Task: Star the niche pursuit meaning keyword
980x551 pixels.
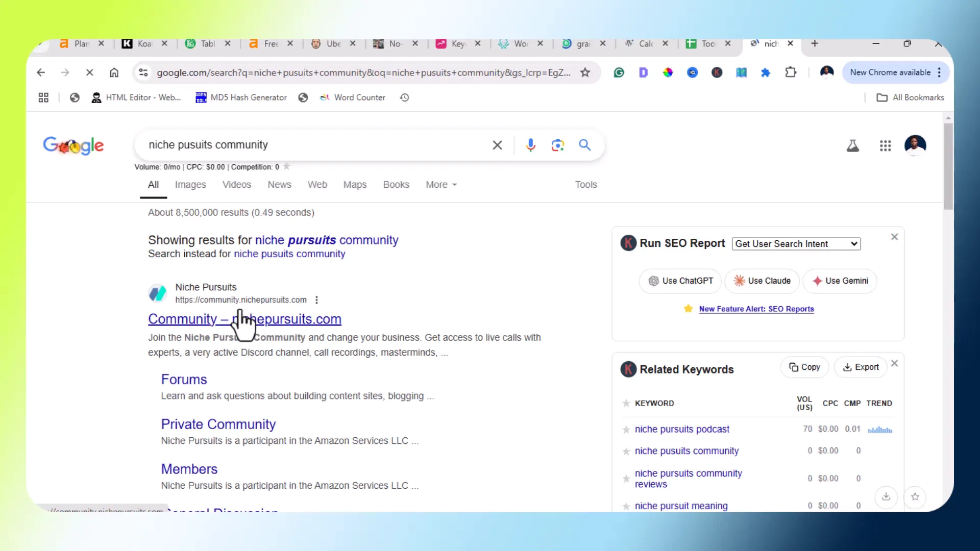Action: point(626,506)
